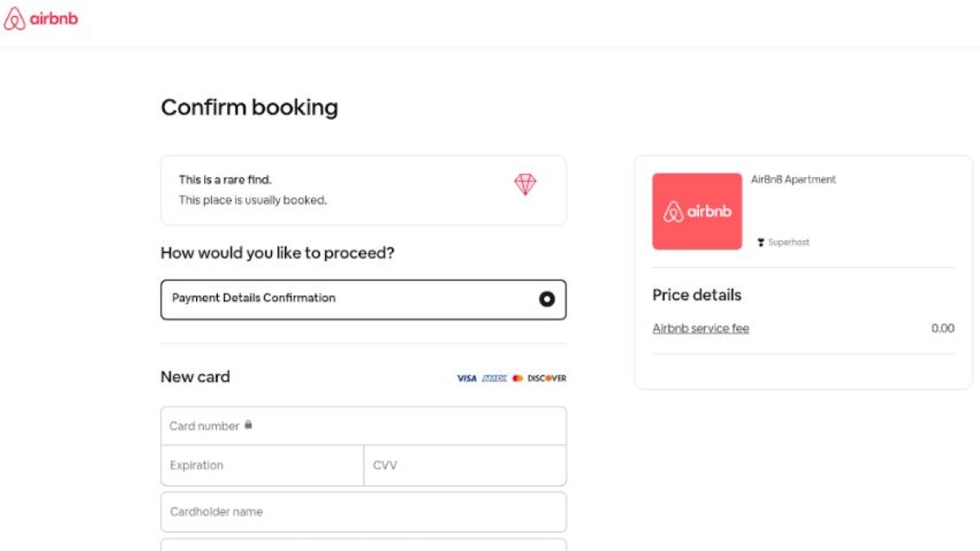Click the Visa card logo
Viewport: 980px width, 551px height.
[x=466, y=378]
